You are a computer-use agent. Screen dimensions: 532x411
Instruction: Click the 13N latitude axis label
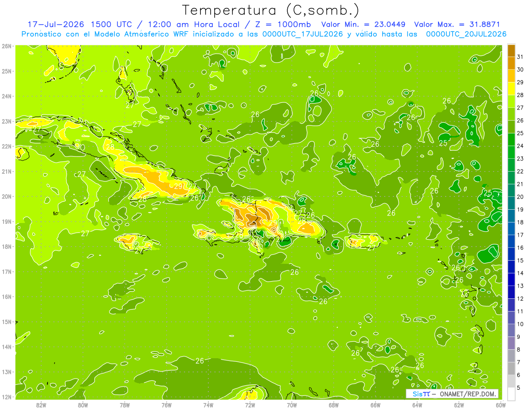click(x=7, y=372)
